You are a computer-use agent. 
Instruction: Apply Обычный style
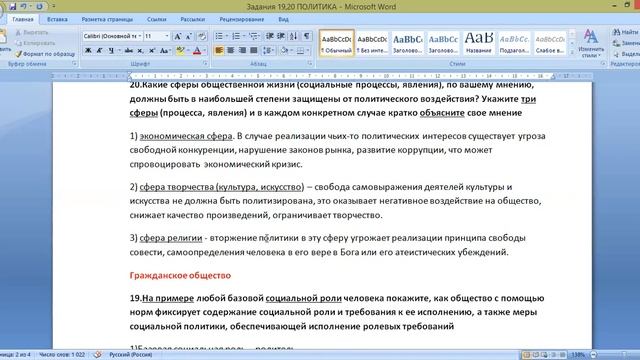(x=337, y=43)
